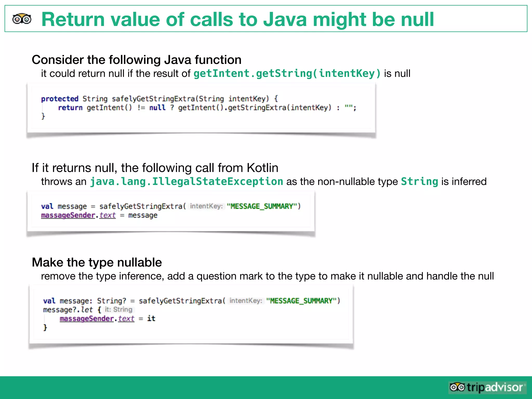Click the heading 'Make the type nullable'
The width and height of the screenshot is (532, 399).
pyautogui.click(x=97, y=262)
